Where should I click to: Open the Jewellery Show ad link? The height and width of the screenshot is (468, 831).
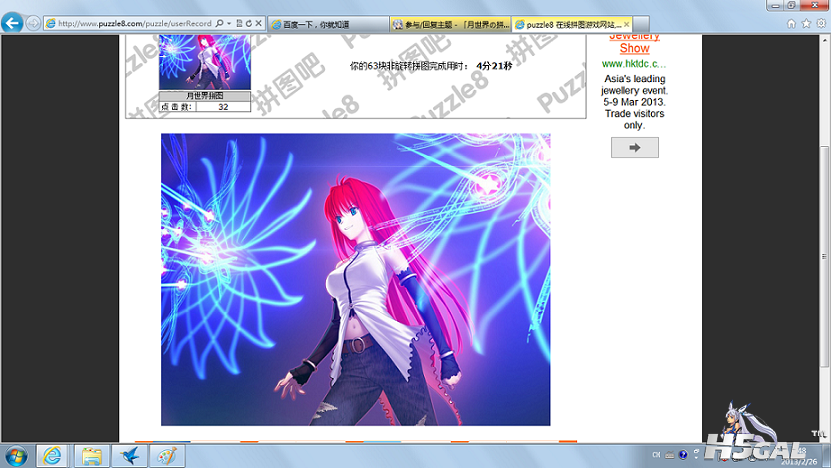[x=634, y=42]
